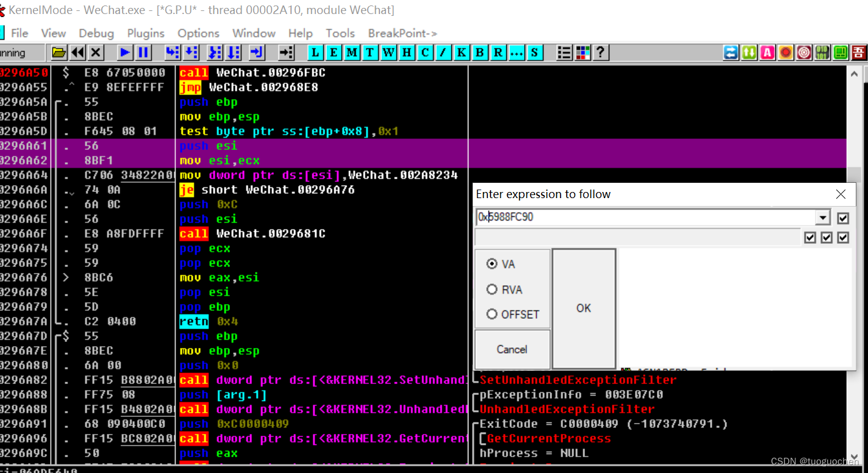Open the Debug menu

pyautogui.click(x=96, y=33)
